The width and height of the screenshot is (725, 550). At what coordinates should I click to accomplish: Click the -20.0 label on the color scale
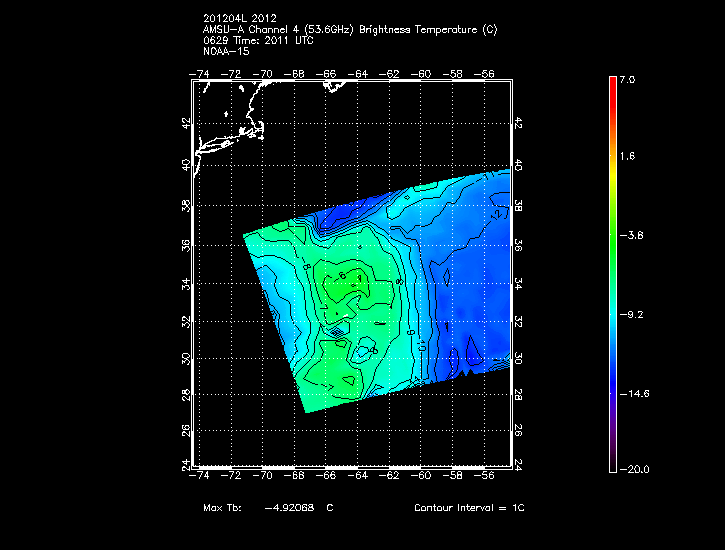coord(633,470)
